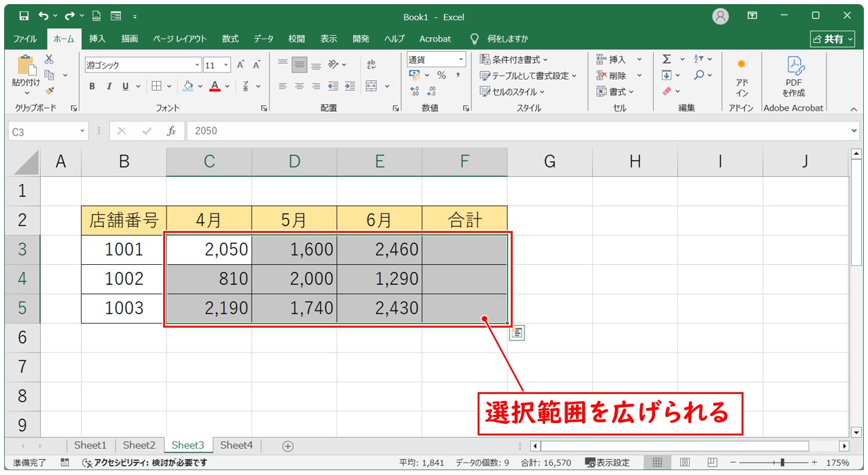Click 表示設定 in the status bar
The width and height of the screenshot is (868, 475).
(607, 463)
